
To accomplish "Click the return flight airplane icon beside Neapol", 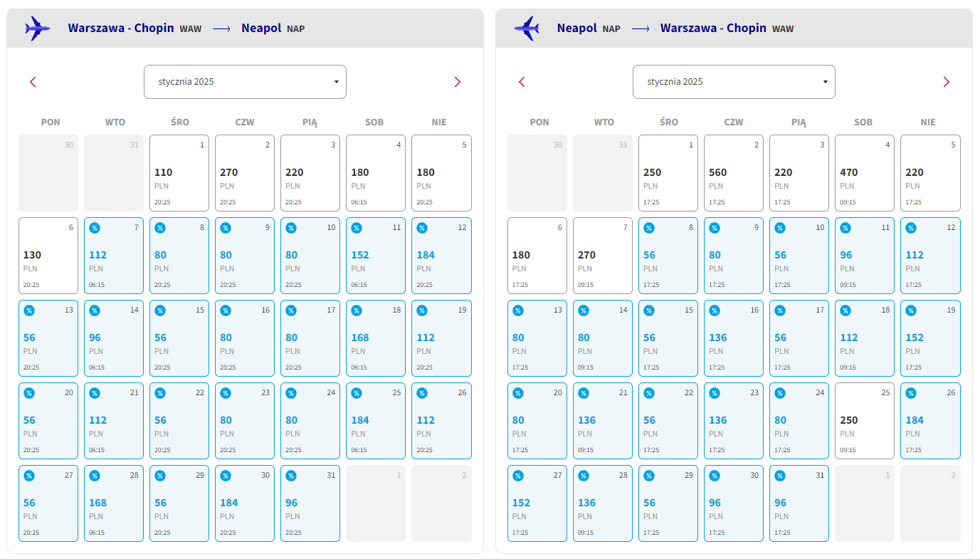I will point(526,28).
